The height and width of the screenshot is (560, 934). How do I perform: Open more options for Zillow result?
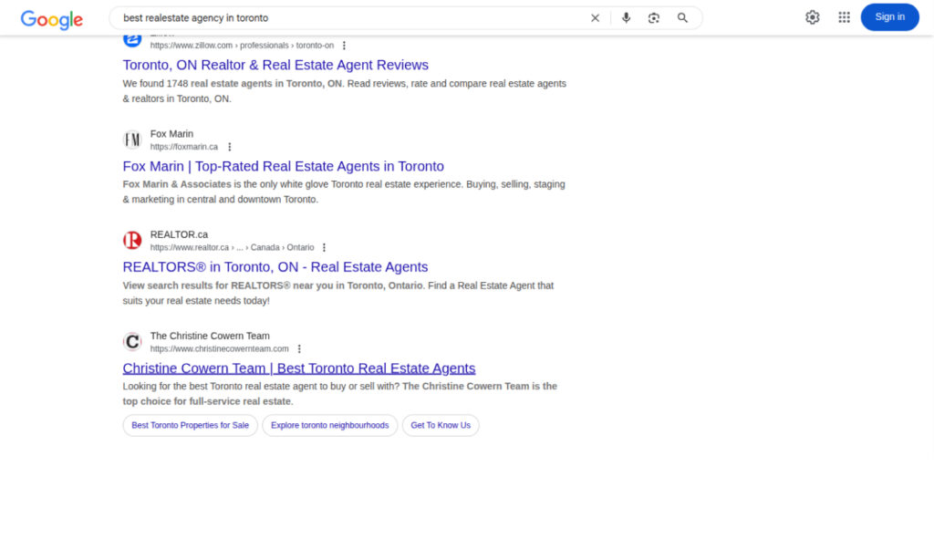coord(344,46)
